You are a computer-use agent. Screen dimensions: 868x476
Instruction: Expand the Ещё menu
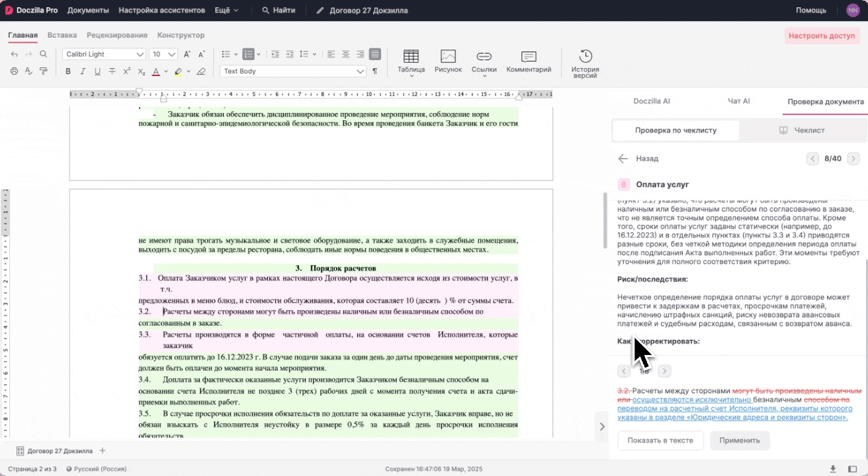227,11
